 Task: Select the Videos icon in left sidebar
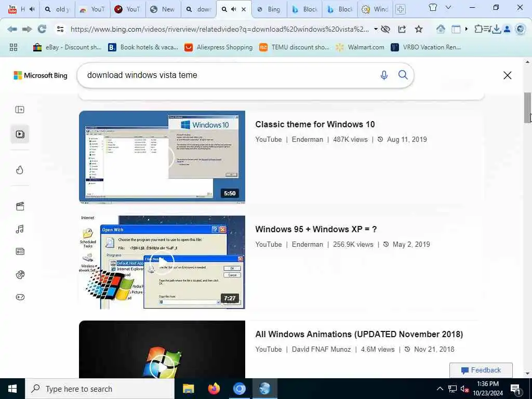(x=20, y=135)
